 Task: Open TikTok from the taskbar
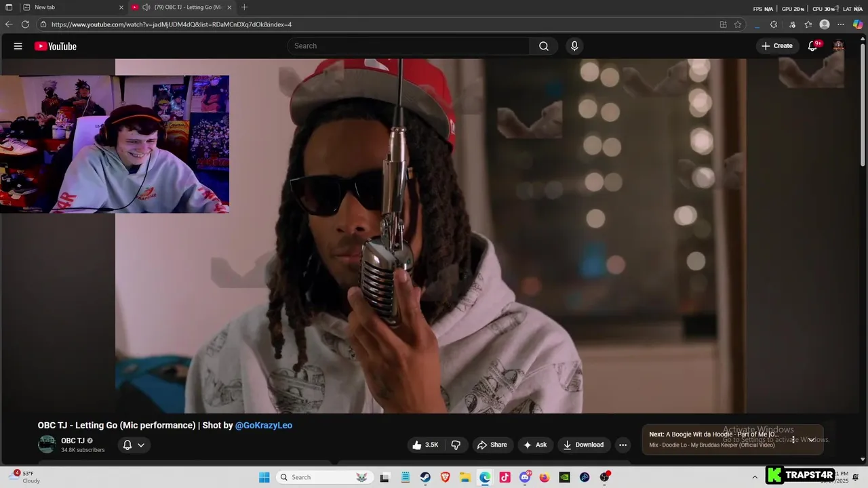505,477
